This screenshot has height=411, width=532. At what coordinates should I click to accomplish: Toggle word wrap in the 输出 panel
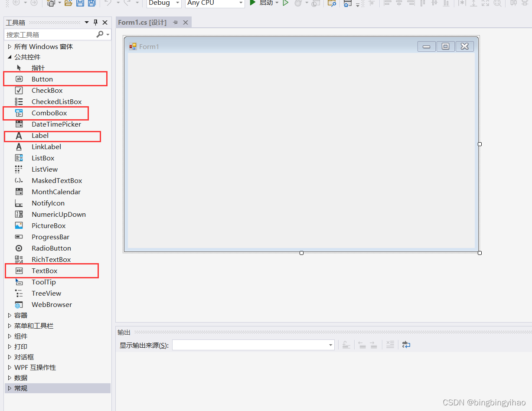tap(406, 345)
